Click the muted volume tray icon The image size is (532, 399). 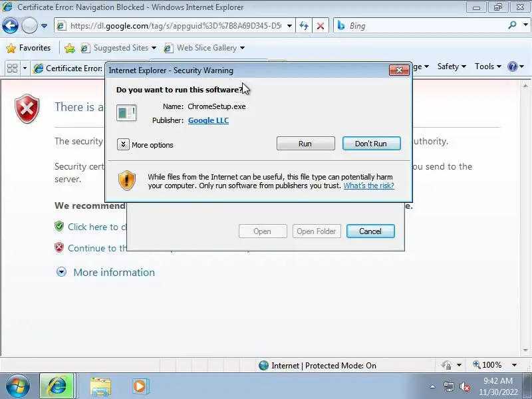[x=465, y=386]
